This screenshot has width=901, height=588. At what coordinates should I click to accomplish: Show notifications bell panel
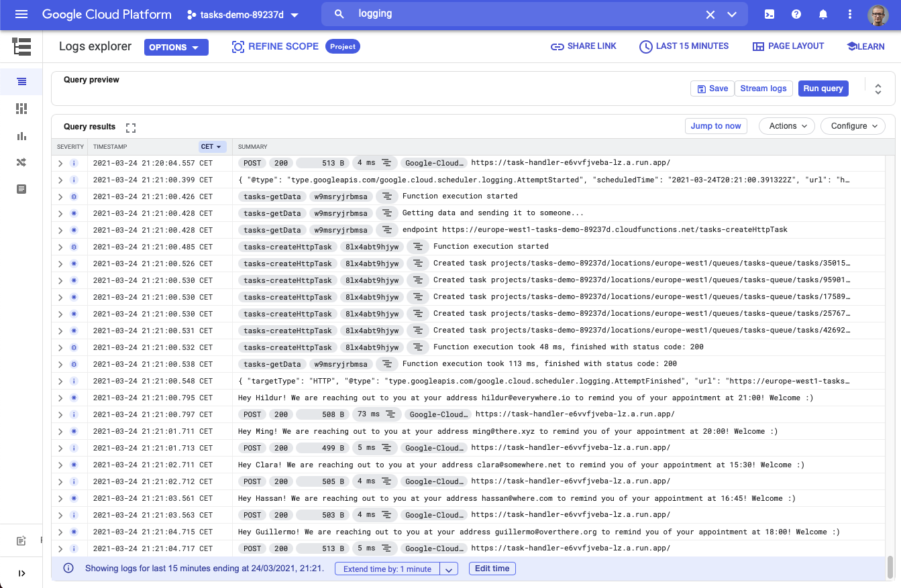coord(823,15)
